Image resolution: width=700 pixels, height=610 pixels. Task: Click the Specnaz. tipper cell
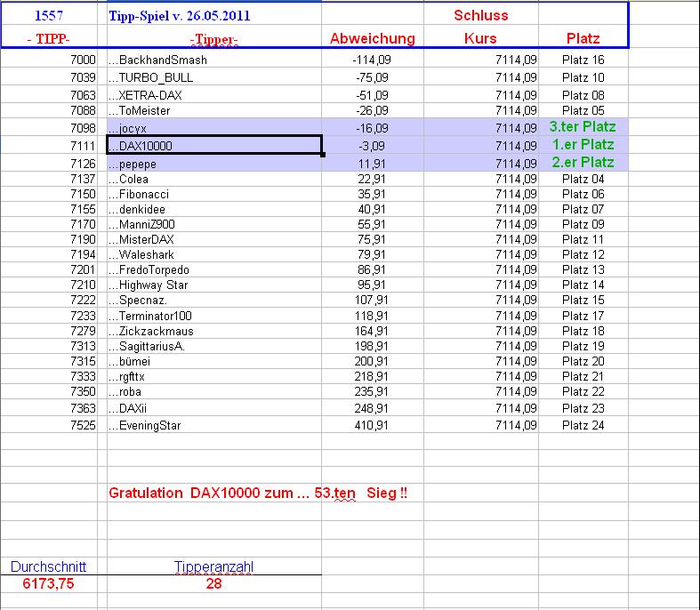click(x=214, y=301)
